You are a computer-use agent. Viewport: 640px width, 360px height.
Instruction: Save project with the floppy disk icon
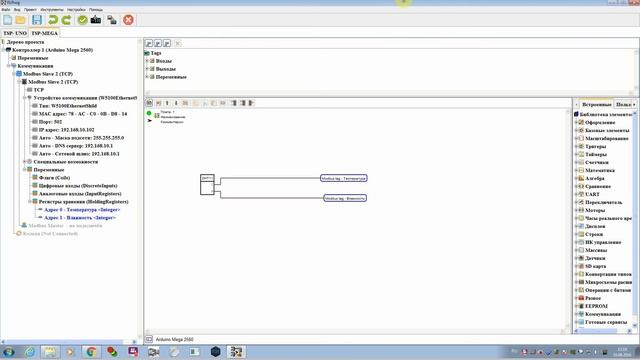click(x=37, y=20)
